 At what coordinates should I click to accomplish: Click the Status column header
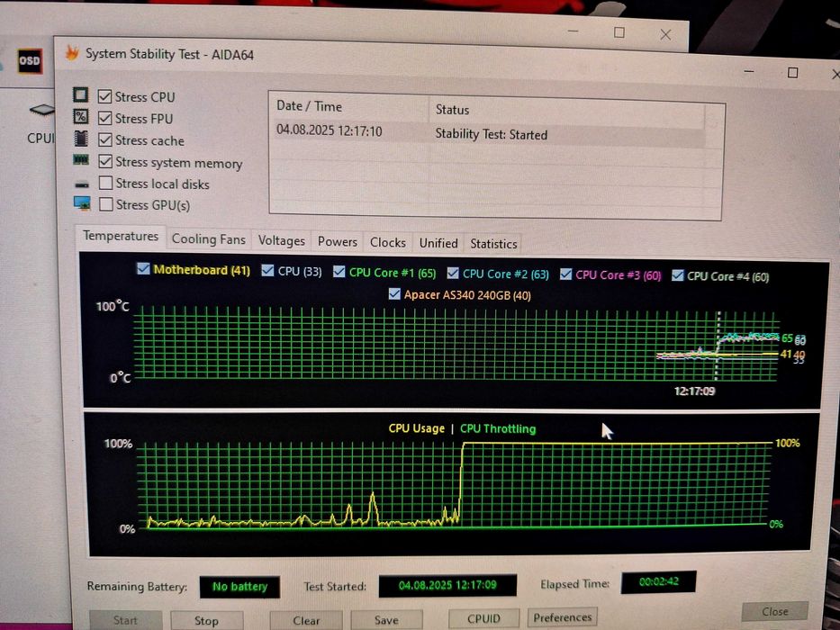pyautogui.click(x=566, y=111)
